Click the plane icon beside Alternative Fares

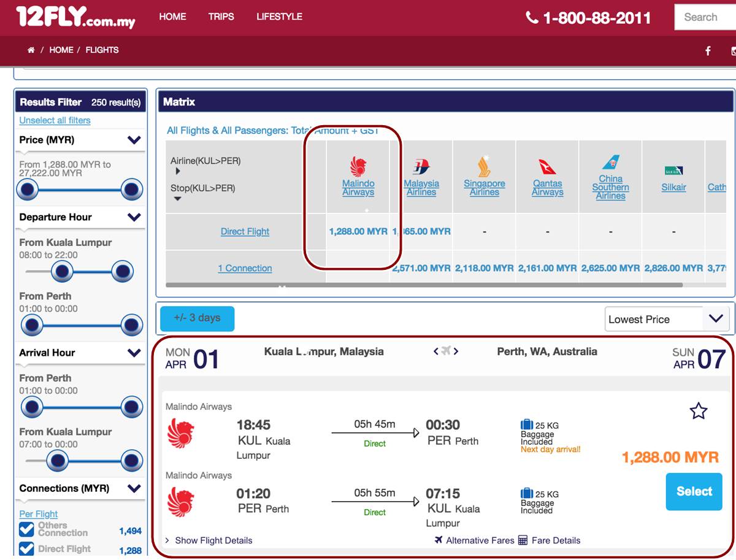click(x=439, y=540)
